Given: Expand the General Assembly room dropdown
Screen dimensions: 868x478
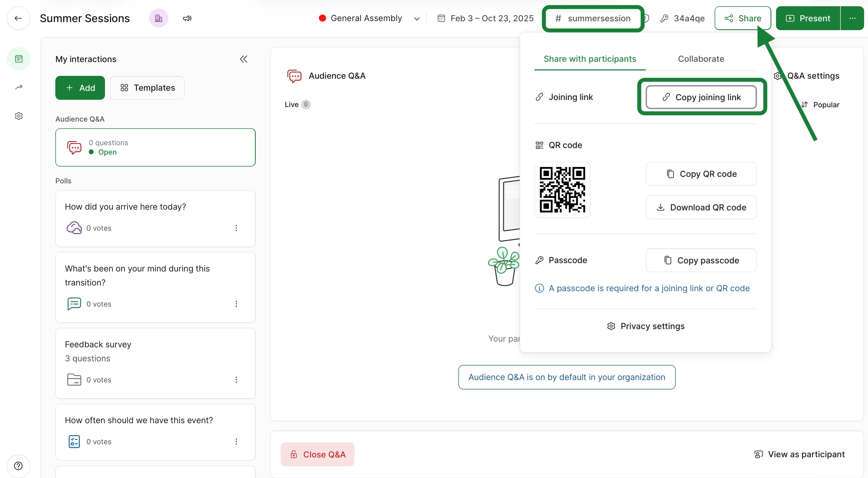Looking at the screenshot, I should 417,18.
